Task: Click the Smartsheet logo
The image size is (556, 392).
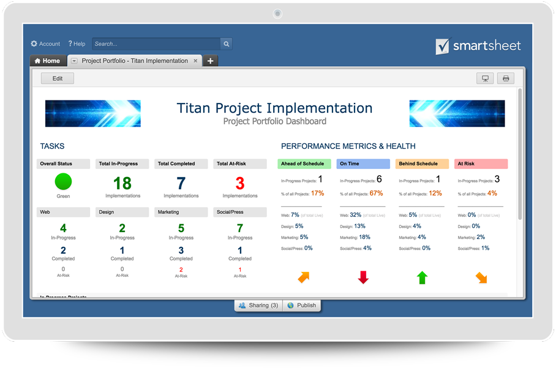Action: (x=478, y=46)
